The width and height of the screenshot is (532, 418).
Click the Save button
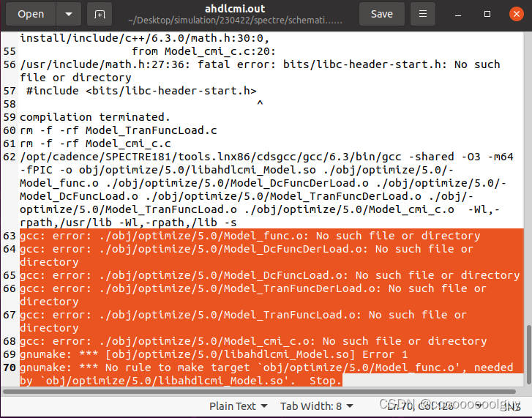click(x=382, y=14)
